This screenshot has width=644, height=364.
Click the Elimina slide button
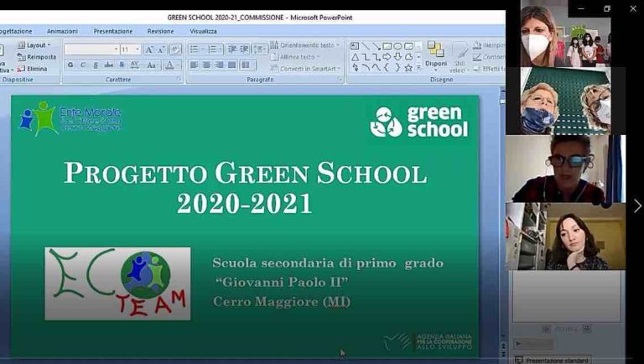[x=33, y=69]
